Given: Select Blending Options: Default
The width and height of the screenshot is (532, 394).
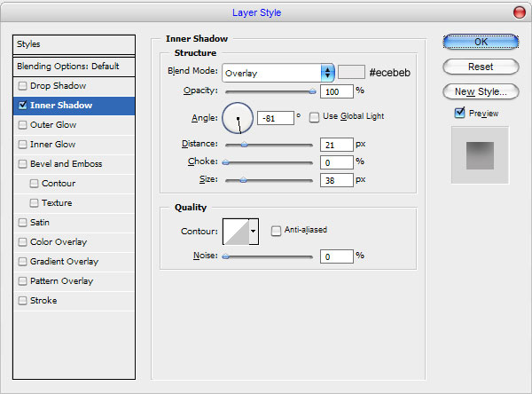Looking at the screenshot, I should pos(74,67).
